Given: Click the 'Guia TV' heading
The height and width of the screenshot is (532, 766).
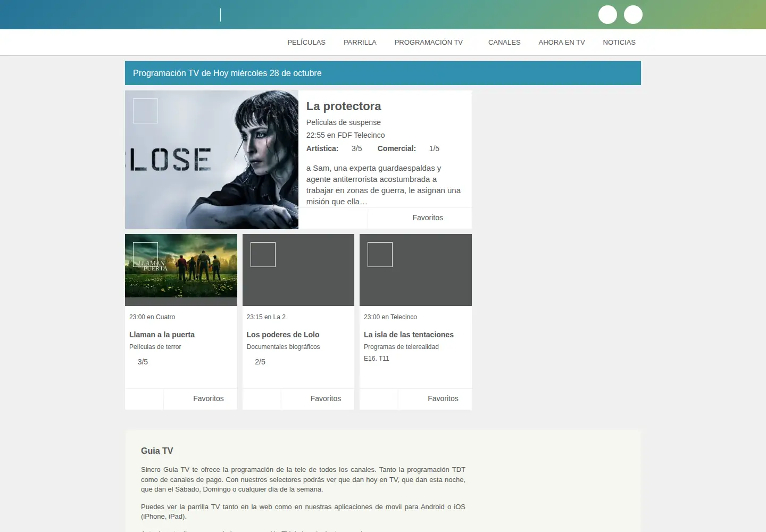Looking at the screenshot, I should [x=157, y=451].
